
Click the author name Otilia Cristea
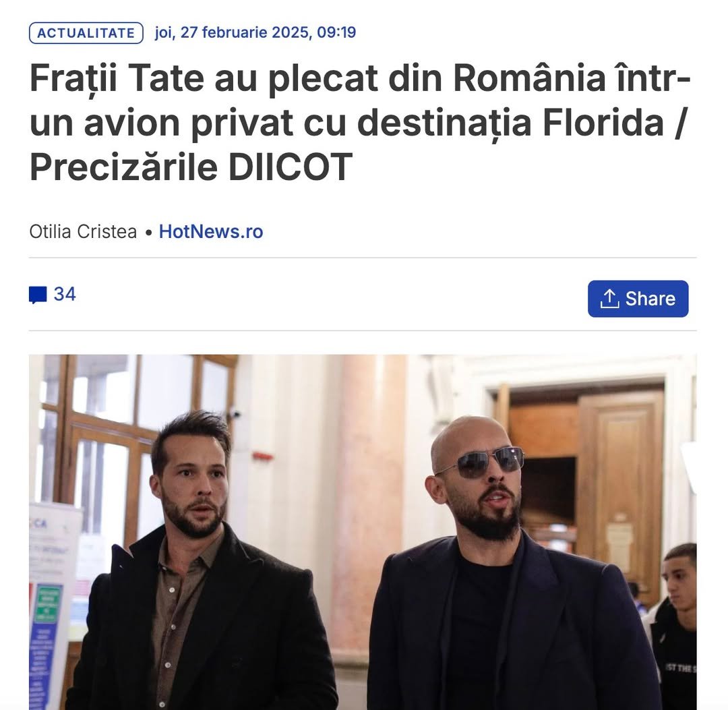pyautogui.click(x=83, y=231)
